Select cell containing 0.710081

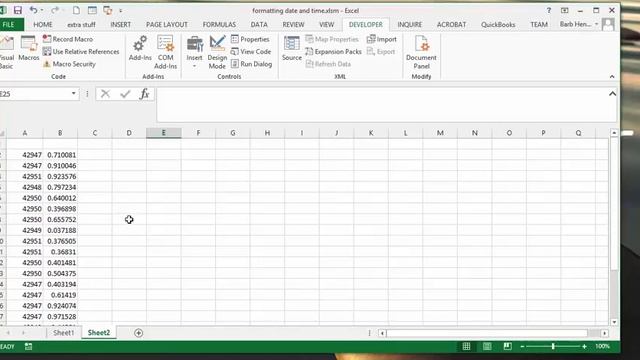(60, 155)
